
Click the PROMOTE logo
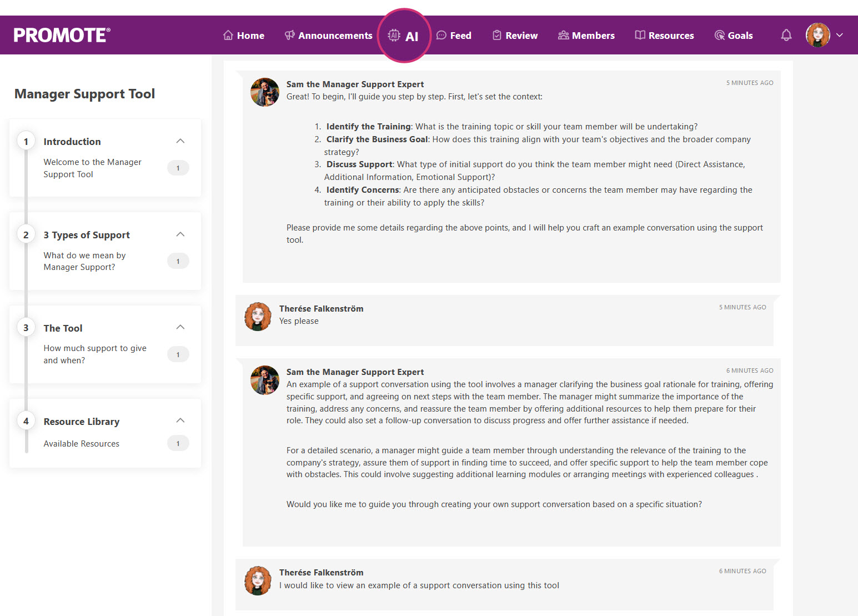coord(62,35)
